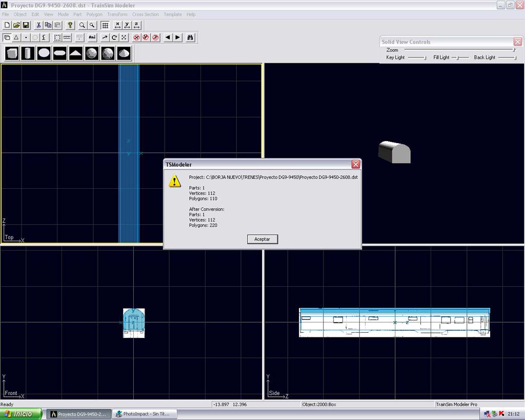Switch to PhotoImpact in the taskbar
This screenshot has height=420, width=525.
(x=144, y=414)
